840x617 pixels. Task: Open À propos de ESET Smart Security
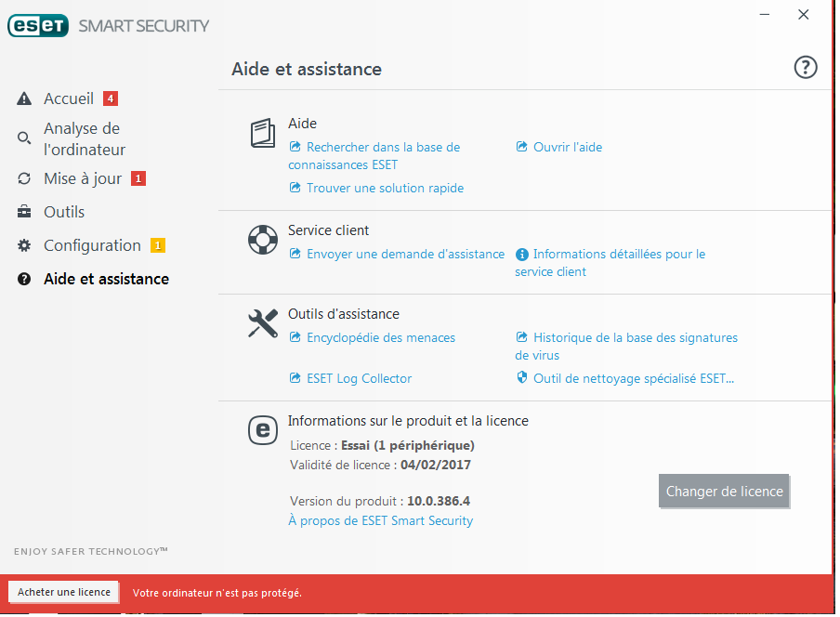(381, 520)
